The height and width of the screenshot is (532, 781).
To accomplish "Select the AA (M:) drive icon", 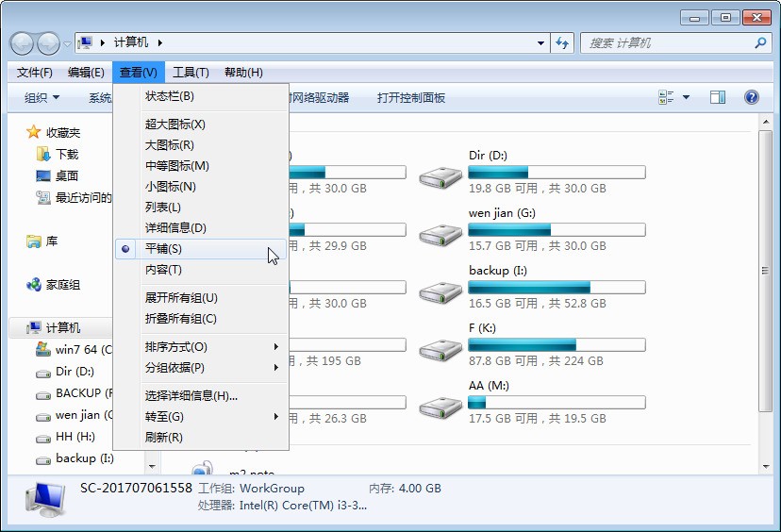I will (x=440, y=407).
